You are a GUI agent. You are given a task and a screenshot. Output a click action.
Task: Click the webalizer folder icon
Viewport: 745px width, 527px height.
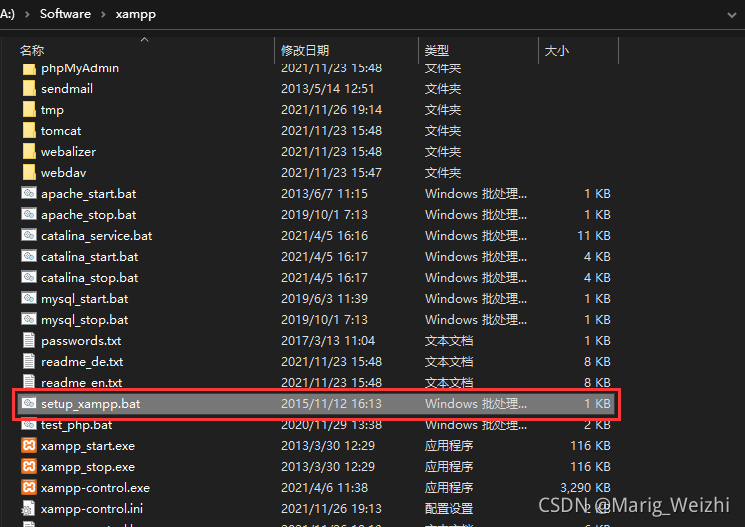[29, 152]
